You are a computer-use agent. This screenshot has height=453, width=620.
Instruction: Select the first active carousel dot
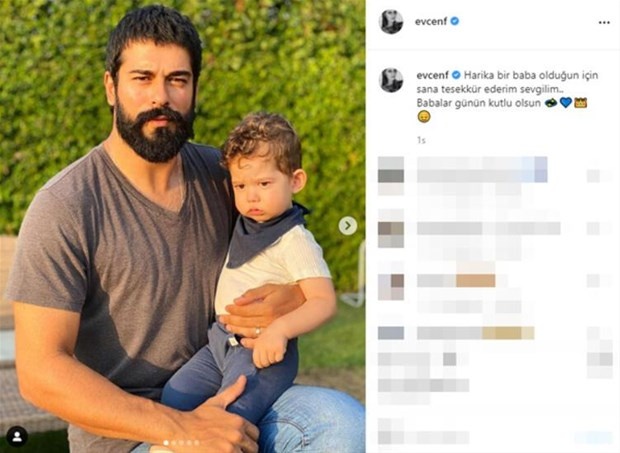pyautogui.click(x=166, y=443)
